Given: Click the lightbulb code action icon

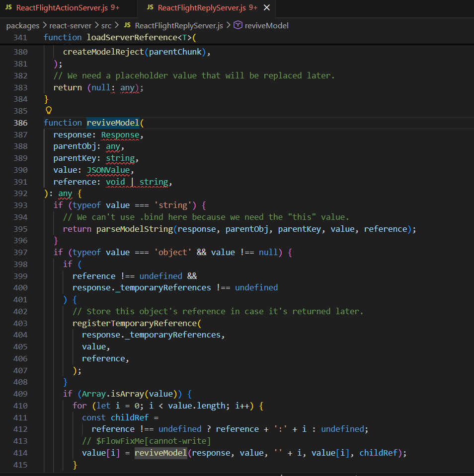Looking at the screenshot, I should 49,111.
